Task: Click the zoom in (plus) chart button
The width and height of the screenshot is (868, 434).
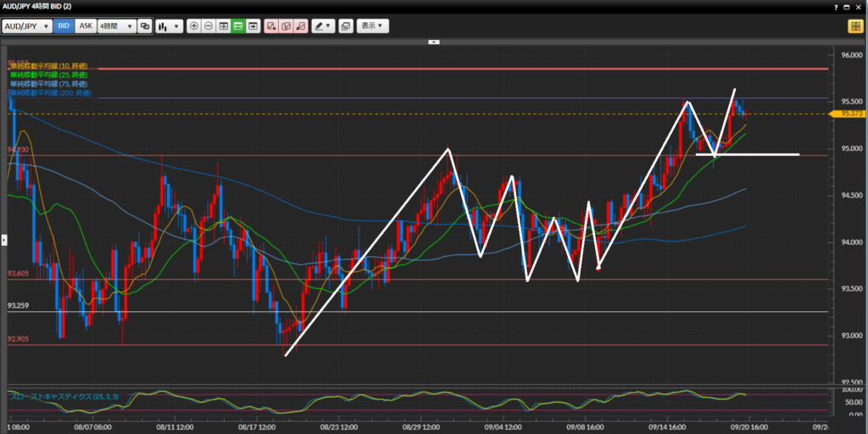Action: click(x=194, y=26)
